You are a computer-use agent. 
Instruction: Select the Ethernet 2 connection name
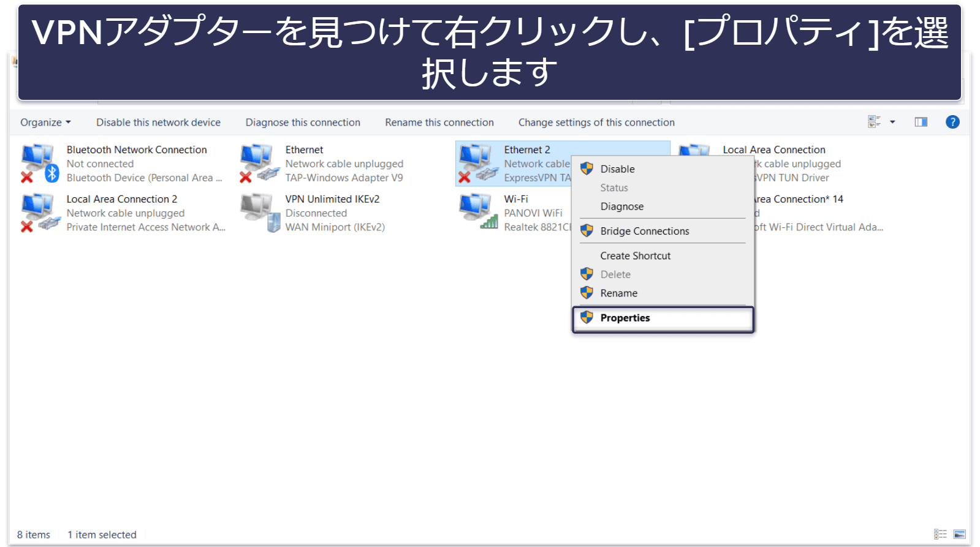[x=527, y=149]
